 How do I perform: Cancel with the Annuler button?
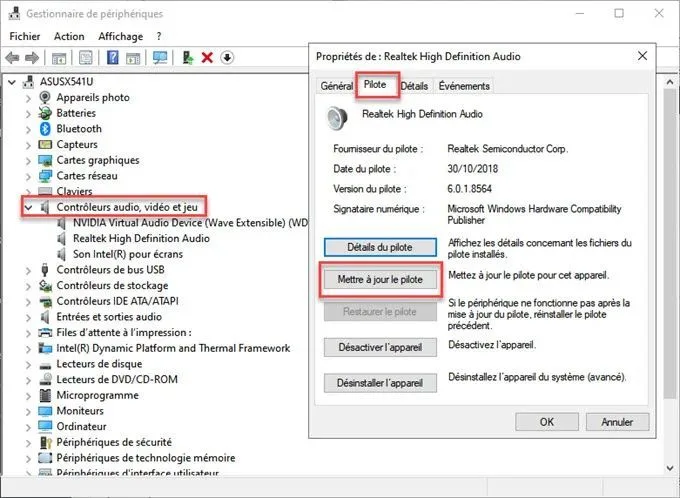click(617, 422)
